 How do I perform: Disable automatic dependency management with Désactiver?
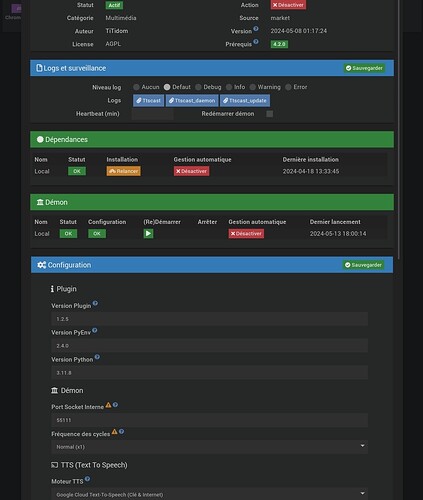click(x=191, y=171)
